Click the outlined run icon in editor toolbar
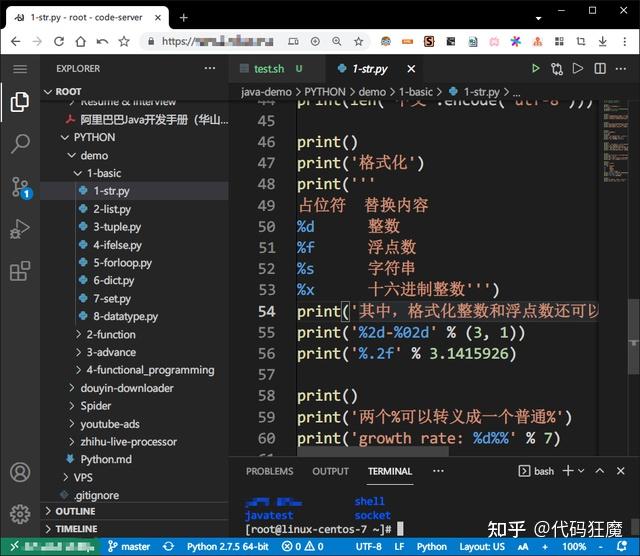 pyautogui.click(x=578, y=68)
